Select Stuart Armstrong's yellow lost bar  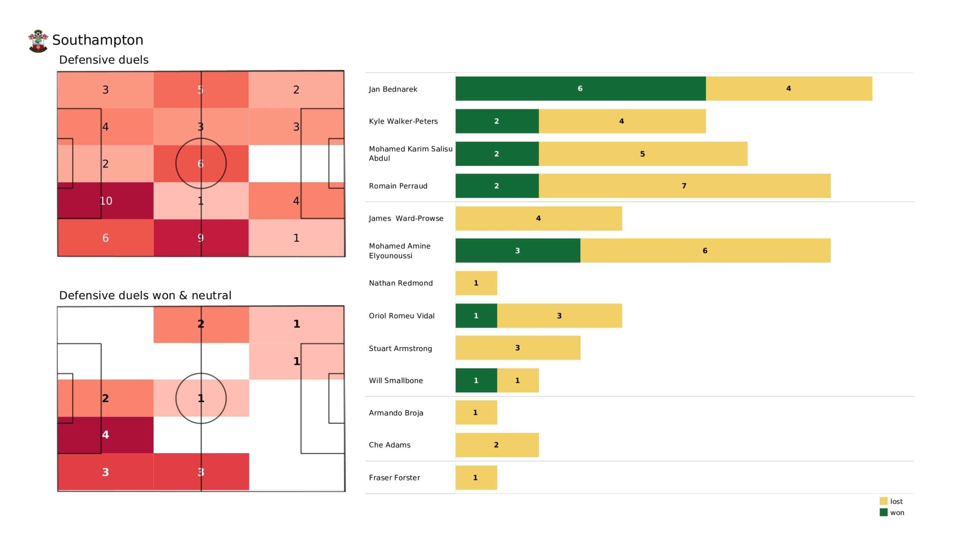(x=518, y=348)
